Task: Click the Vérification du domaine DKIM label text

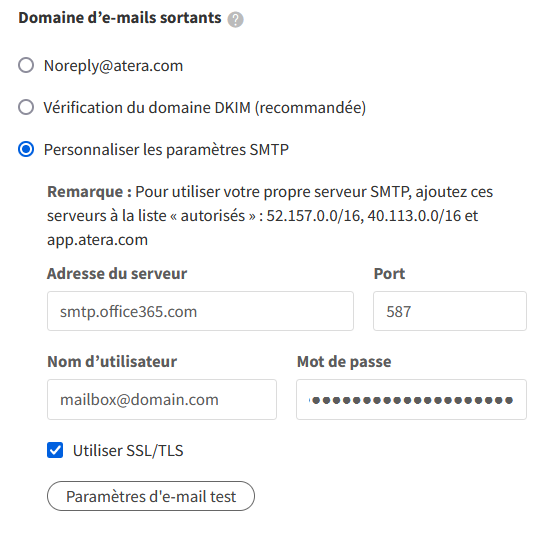Action: coord(205,108)
